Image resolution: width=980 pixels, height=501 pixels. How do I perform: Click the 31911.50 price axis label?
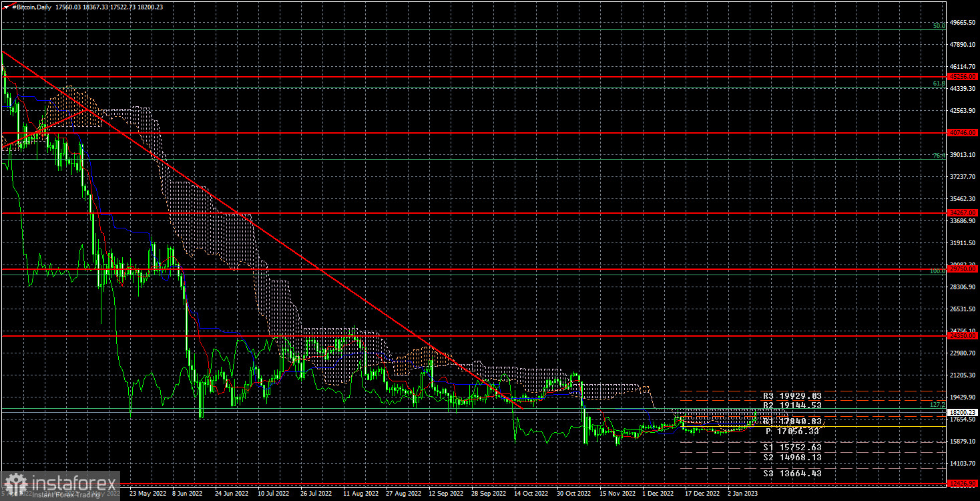pos(963,243)
